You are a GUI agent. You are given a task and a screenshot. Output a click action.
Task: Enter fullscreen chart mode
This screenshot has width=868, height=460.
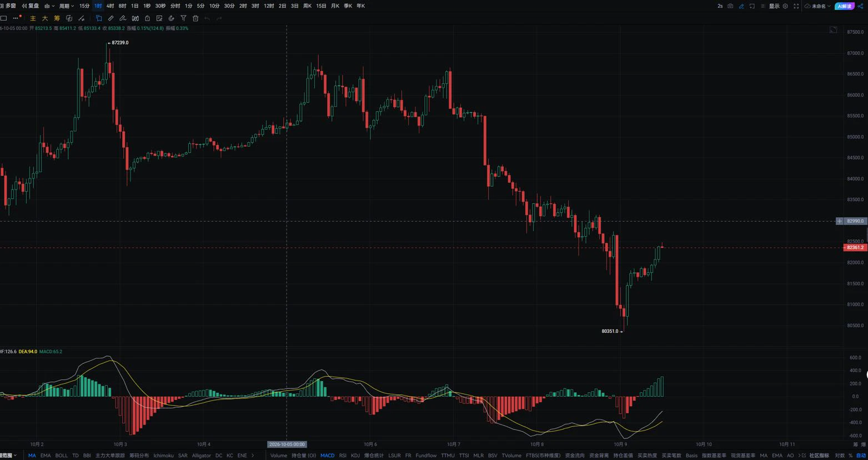796,6
